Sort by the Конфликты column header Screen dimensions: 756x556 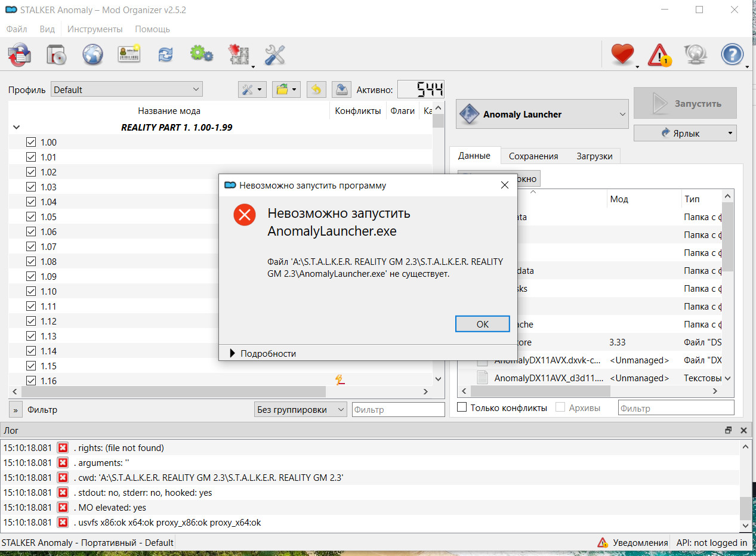click(357, 110)
